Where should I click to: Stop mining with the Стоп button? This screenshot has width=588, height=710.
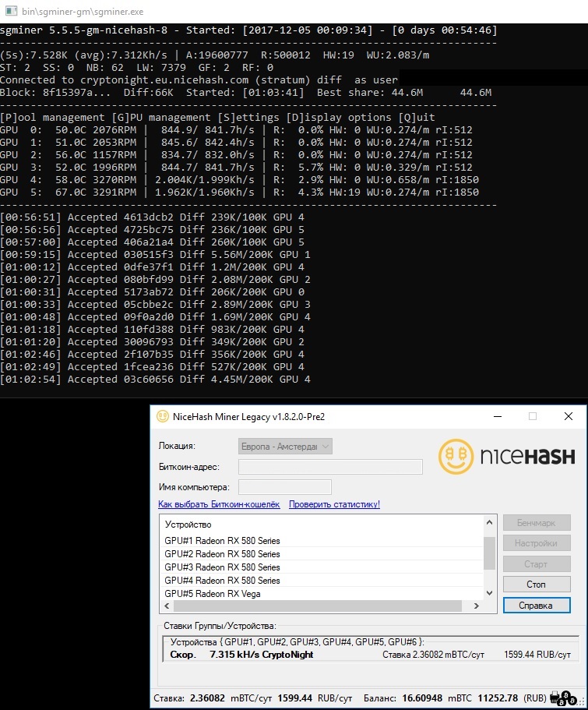point(537,584)
